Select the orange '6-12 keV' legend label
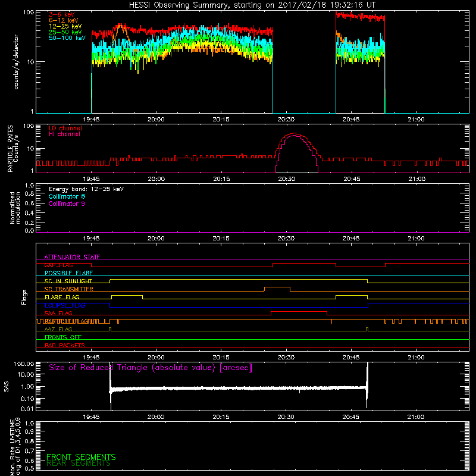 (64, 20)
